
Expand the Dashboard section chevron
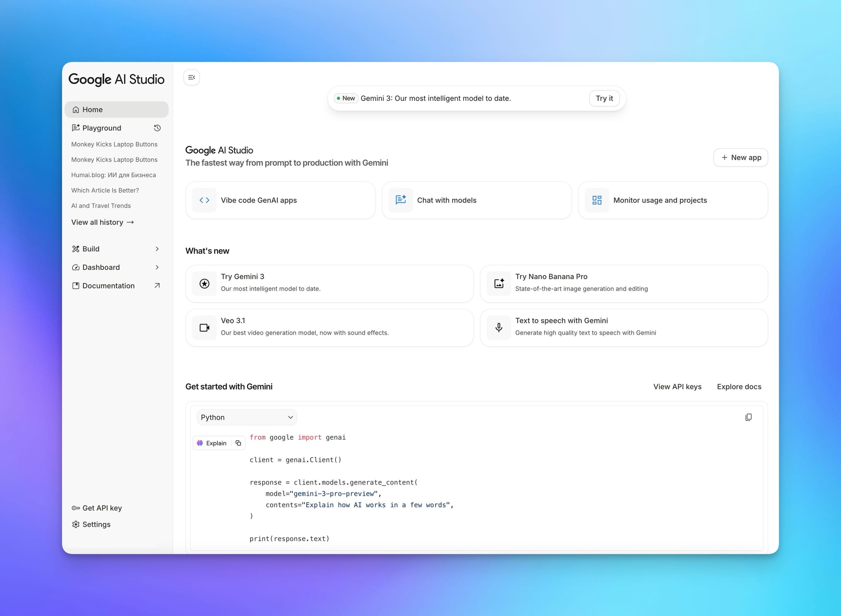(x=157, y=267)
